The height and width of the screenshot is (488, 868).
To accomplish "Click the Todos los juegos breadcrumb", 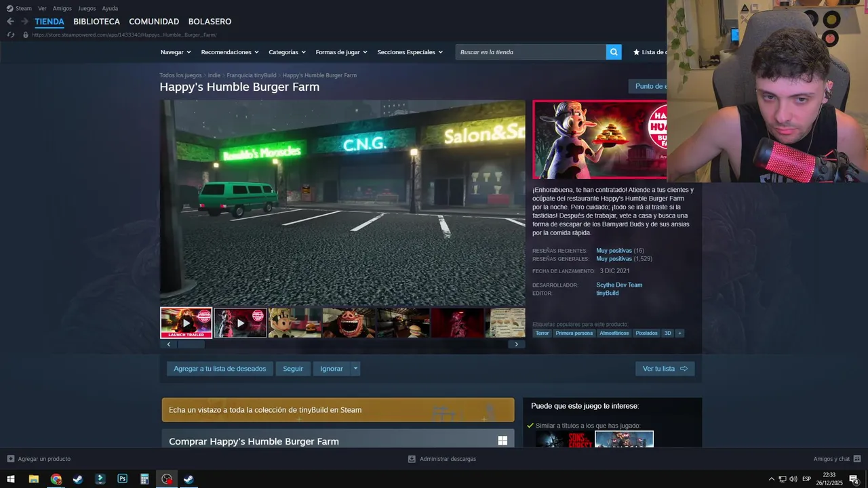I will tap(180, 75).
